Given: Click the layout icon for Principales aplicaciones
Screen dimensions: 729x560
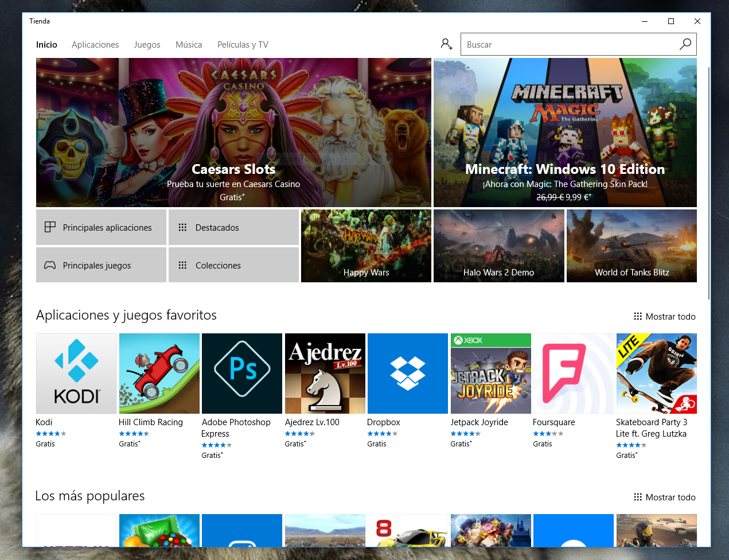Looking at the screenshot, I should [50, 227].
